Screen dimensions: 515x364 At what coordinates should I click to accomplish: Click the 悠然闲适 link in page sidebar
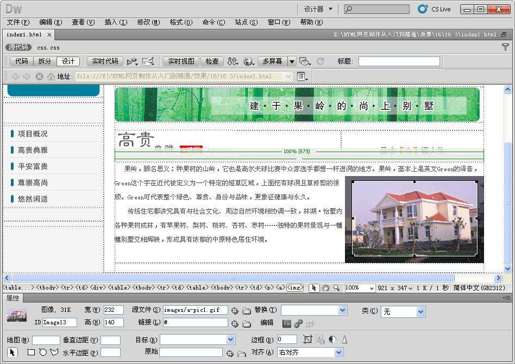tap(33, 199)
